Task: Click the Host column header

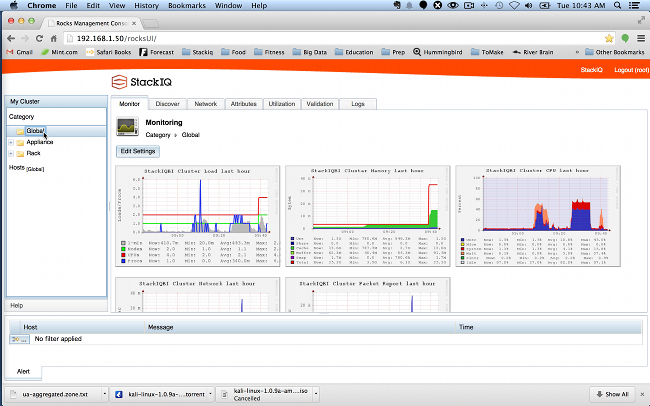Action: (83, 327)
